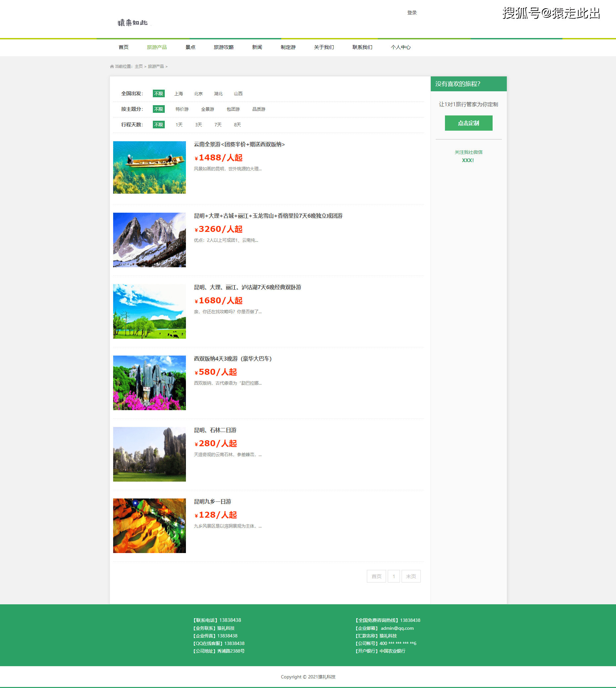Screen dimensions: 616x688
Task: Open the stone forest with flowers thumbnail
Action: tap(149, 383)
